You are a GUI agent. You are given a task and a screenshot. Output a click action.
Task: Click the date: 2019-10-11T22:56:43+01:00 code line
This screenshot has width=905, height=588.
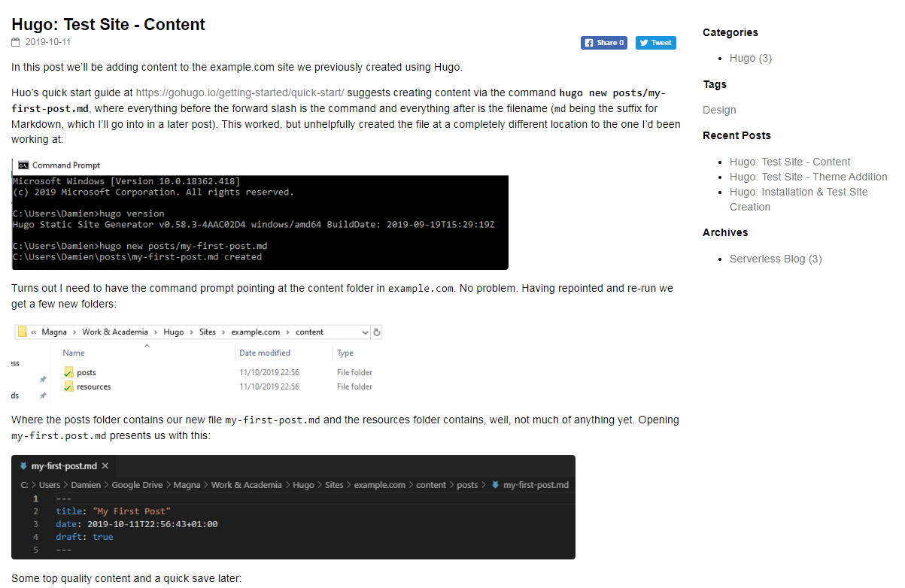137,524
